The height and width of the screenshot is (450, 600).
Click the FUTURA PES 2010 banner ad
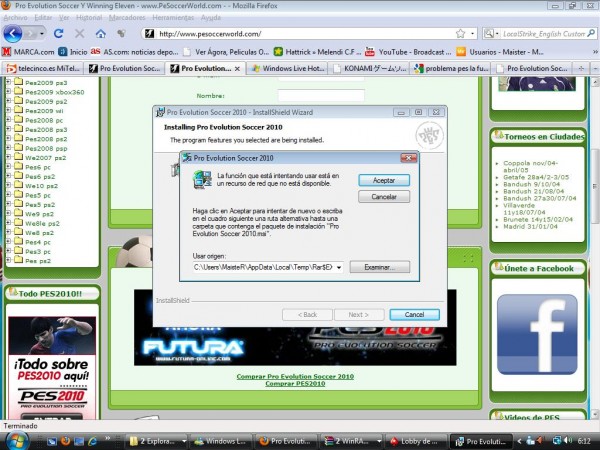point(295,346)
